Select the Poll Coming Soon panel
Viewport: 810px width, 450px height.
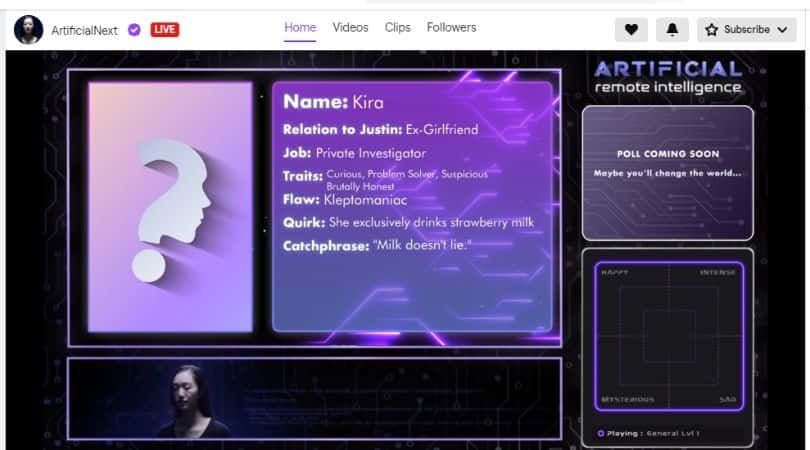point(667,172)
